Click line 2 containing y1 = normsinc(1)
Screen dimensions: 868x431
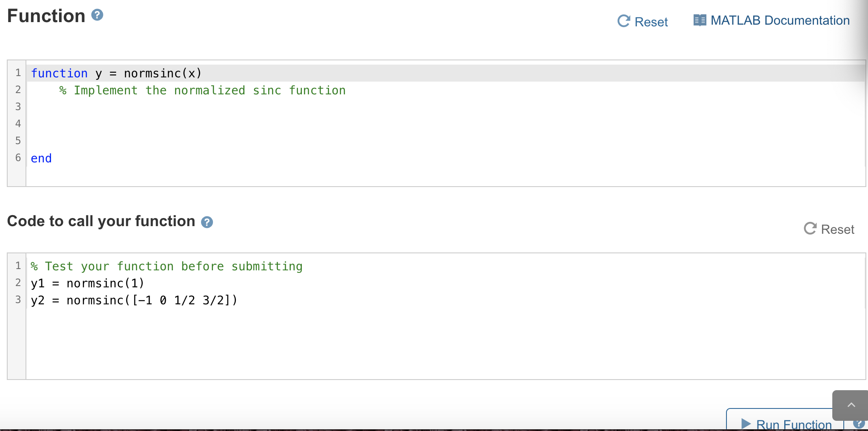87,283
